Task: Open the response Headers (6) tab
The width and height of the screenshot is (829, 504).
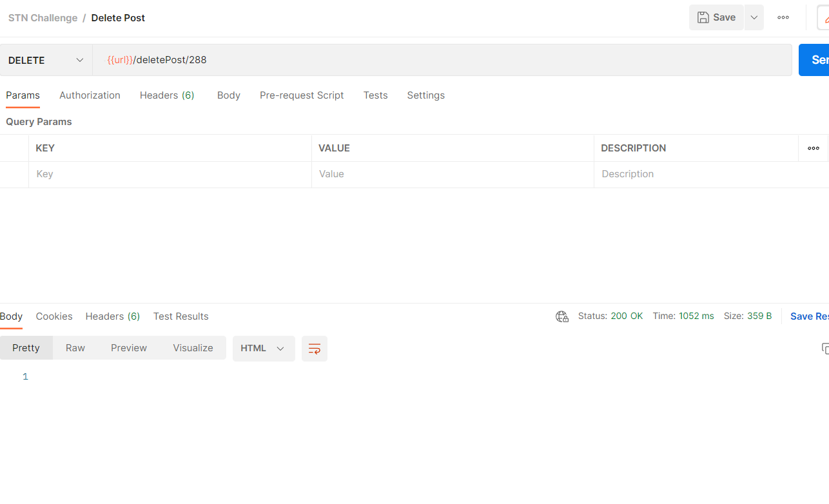Action: click(113, 316)
